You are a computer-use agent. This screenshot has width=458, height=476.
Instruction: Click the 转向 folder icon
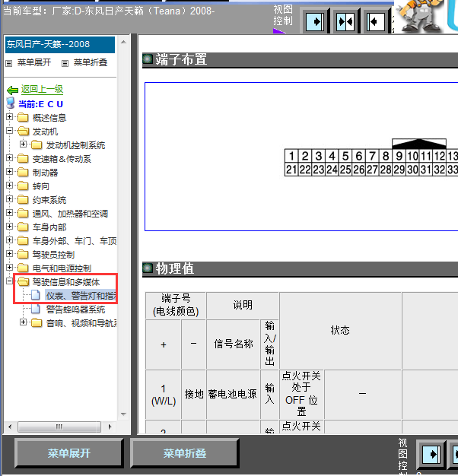tap(23, 186)
